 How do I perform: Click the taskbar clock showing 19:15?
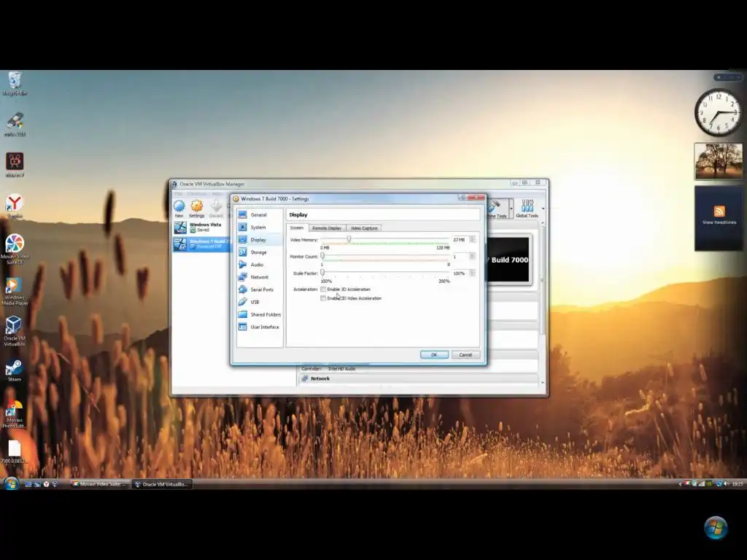[x=737, y=484]
